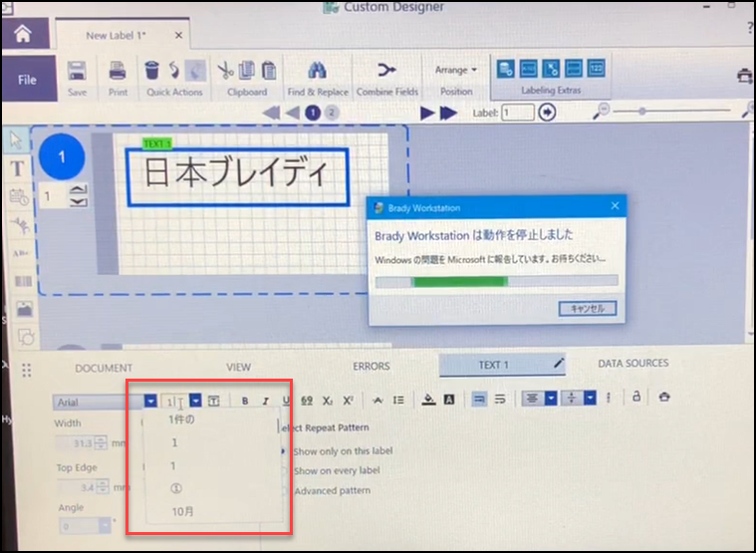The width and height of the screenshot is (756, 553).
Task: Open the Arial font dropdown arrow
Action: (150, 401)
